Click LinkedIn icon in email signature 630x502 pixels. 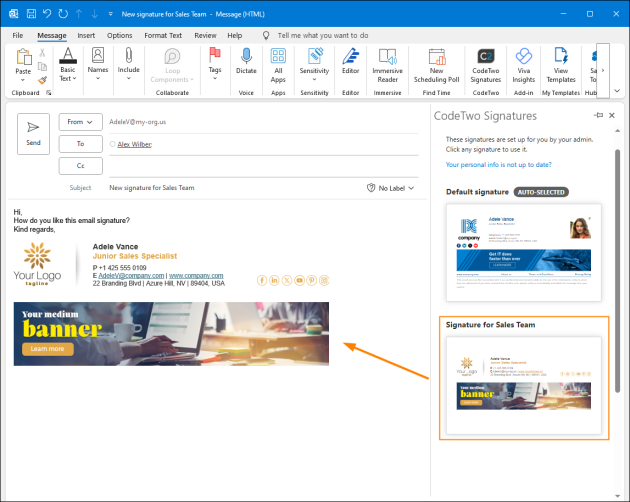click(x=274, y=280)
